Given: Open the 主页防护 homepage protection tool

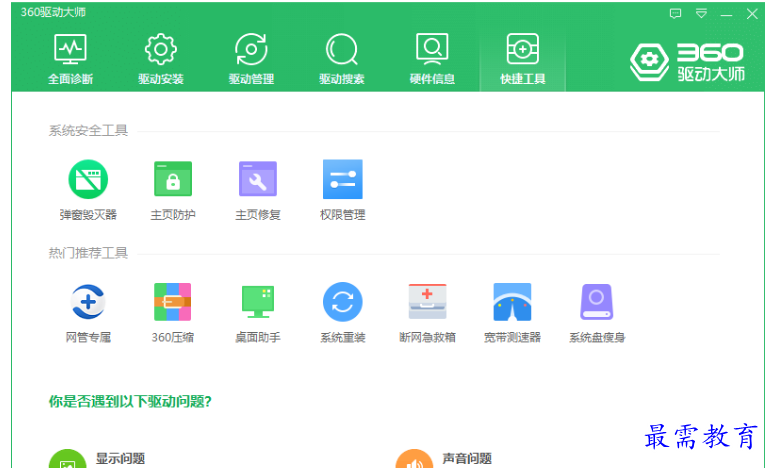Looking at the screenshot, I should point(173,190).
